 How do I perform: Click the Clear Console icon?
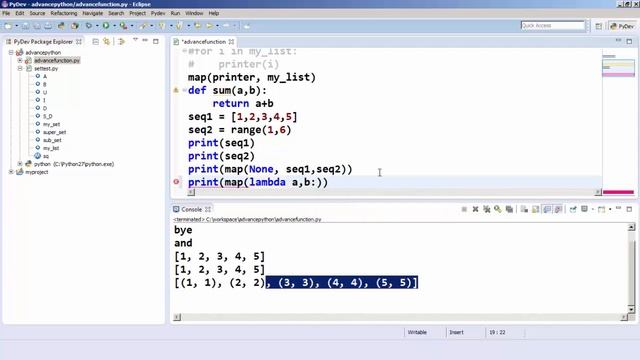(x=524, y=209)
